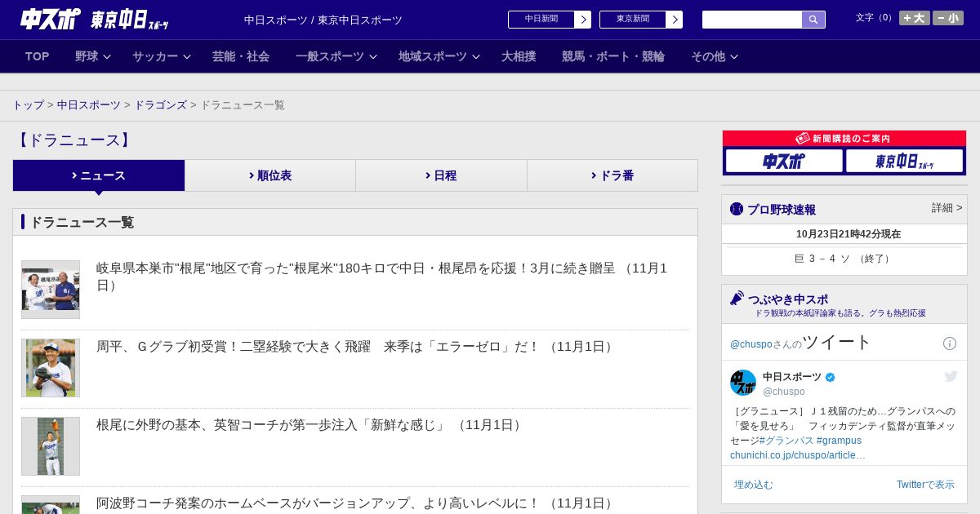
Task: Click thumbnail of 根尾に外野の基本 article
Action: click(51, 446)
